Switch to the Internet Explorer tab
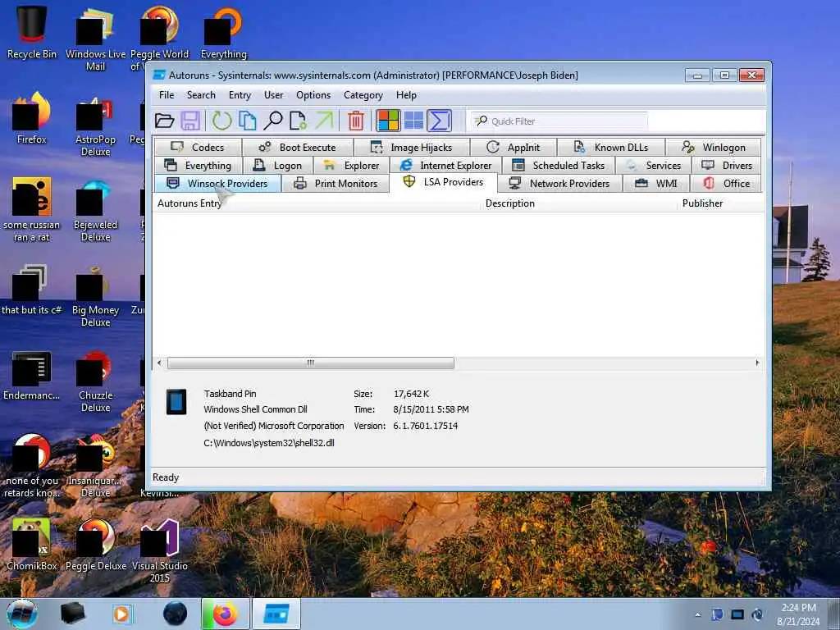The image size is (840, 630). (445, 166)
